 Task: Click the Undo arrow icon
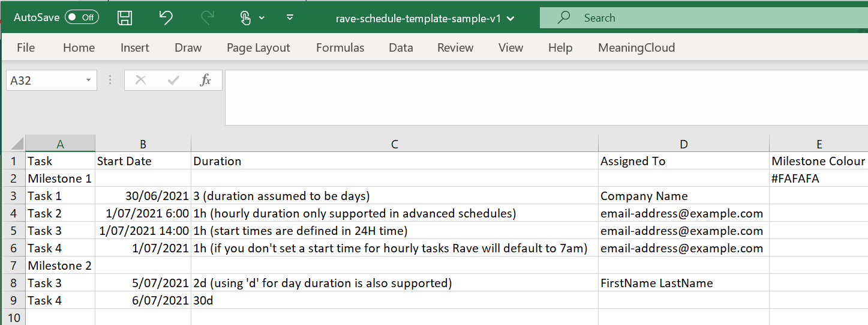pyautogui.click(x=166, y=18)
